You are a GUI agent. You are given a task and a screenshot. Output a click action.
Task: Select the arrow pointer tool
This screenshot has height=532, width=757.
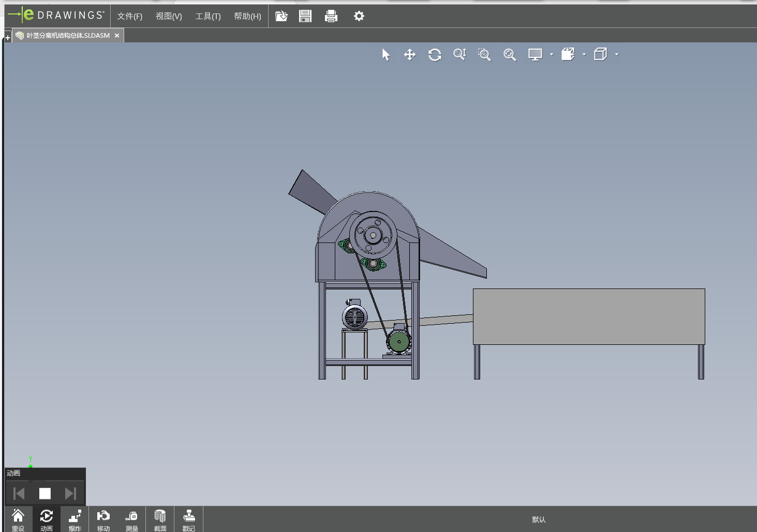tap(386, 55)
